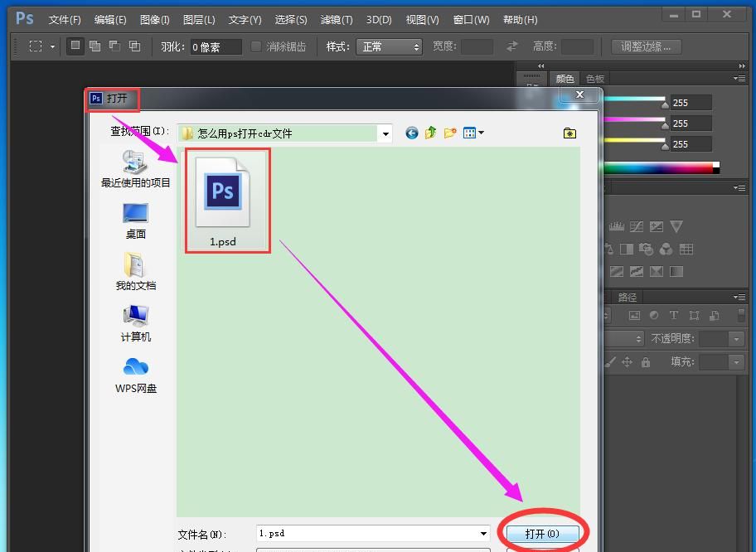Open the Layers panel flyout menu
The width and height of the screenshot is (756, 552).
point(739,297)
